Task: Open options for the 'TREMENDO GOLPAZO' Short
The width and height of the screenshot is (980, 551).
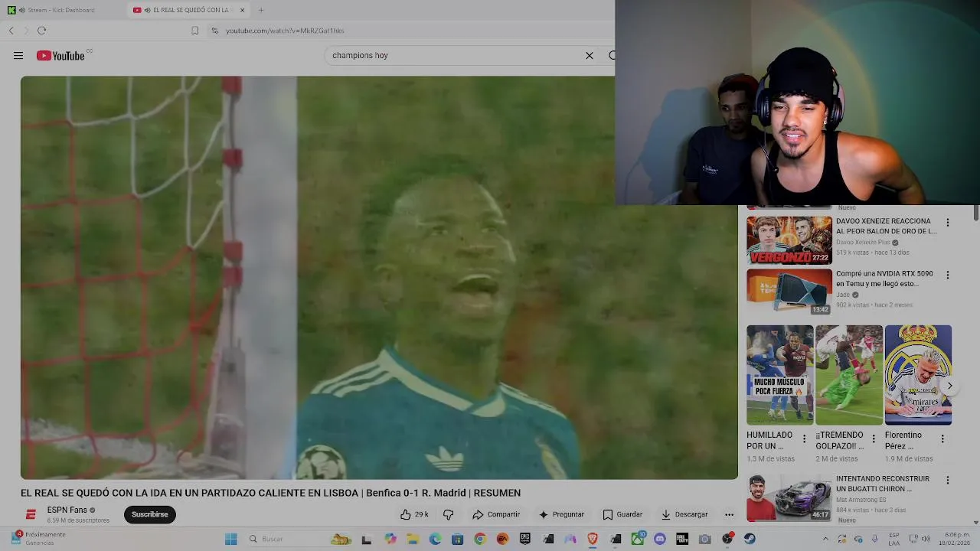Action: point(874,439)
